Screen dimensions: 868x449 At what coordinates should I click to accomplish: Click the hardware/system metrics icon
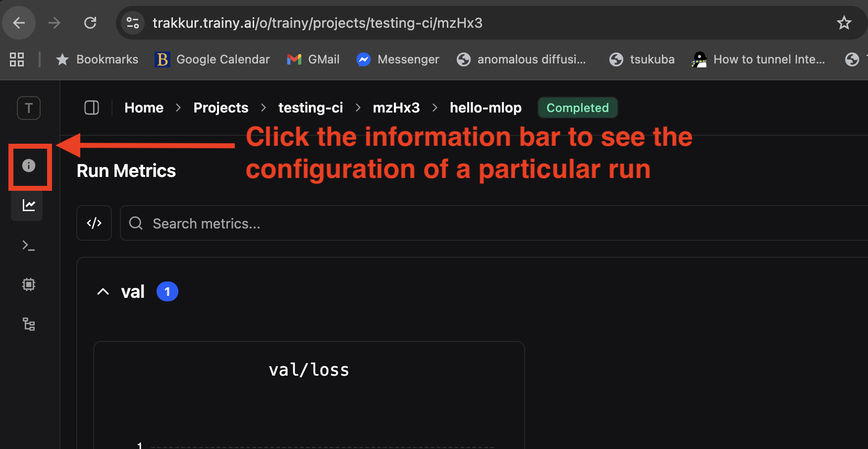(x=28, y=284)
